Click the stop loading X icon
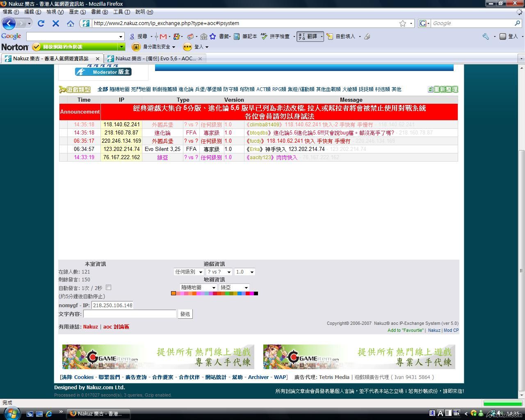525x420 pixels. click(56, 23)
